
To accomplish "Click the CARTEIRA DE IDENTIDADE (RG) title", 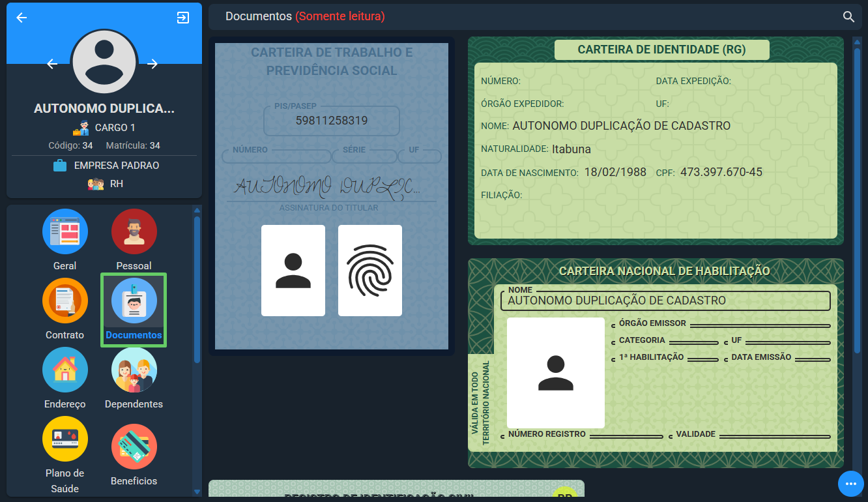I will point(661,50).
